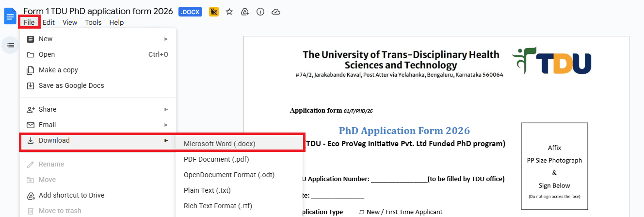Open document info icon
This screenshot has height=217, width=644.
[x=260, y=12]
